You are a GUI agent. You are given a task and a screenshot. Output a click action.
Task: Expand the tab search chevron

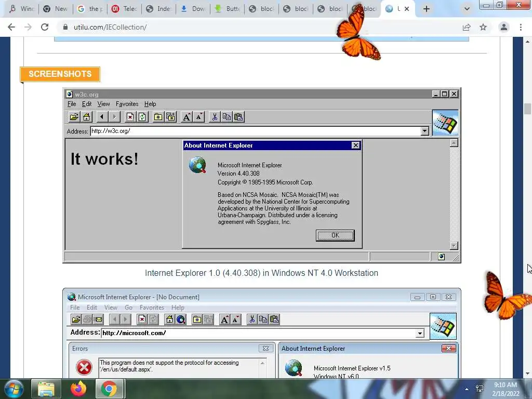467,9
